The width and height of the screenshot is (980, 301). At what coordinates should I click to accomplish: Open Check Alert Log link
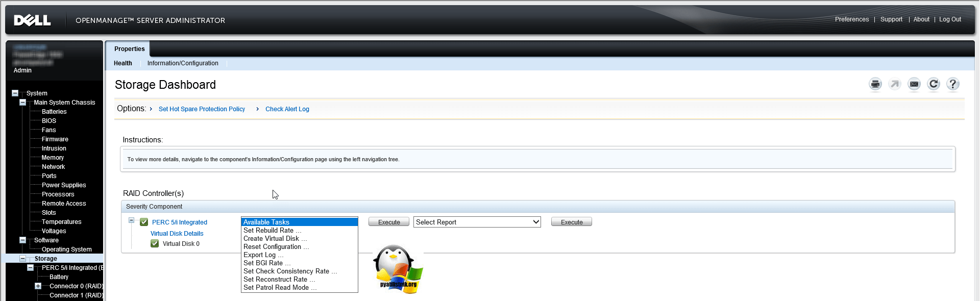coord(287,109)
